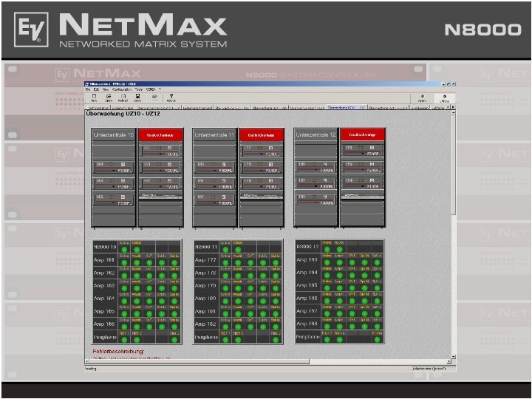Select the 'Amp 165' row label

tap(104, 311)
